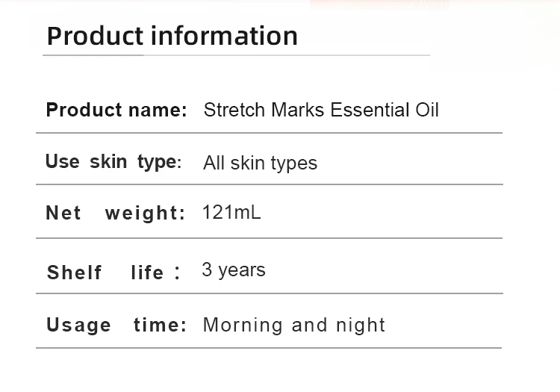Viewport: 560px width, 392px height.
Task: Click the "Use skin type:" label
Action: click(113, 161)
